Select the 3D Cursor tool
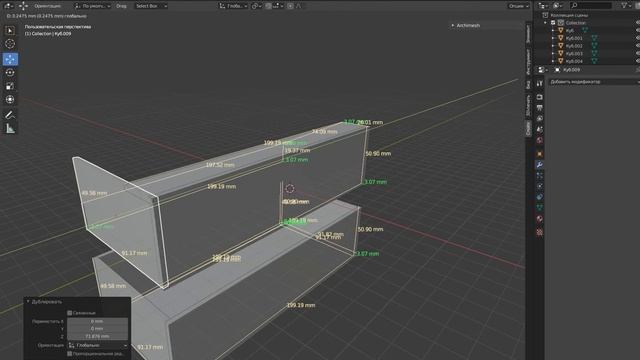This screenshot has height=360, width=640. point(10,44)
